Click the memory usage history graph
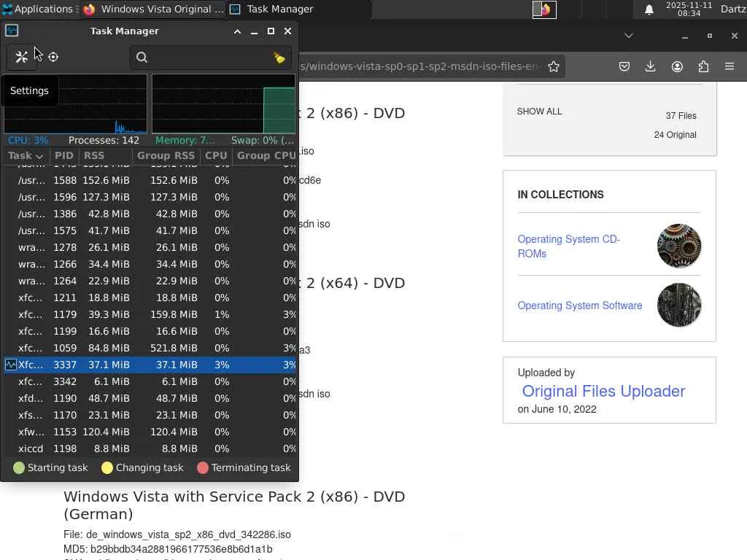The image size is (747, 560). coord(223,104)
